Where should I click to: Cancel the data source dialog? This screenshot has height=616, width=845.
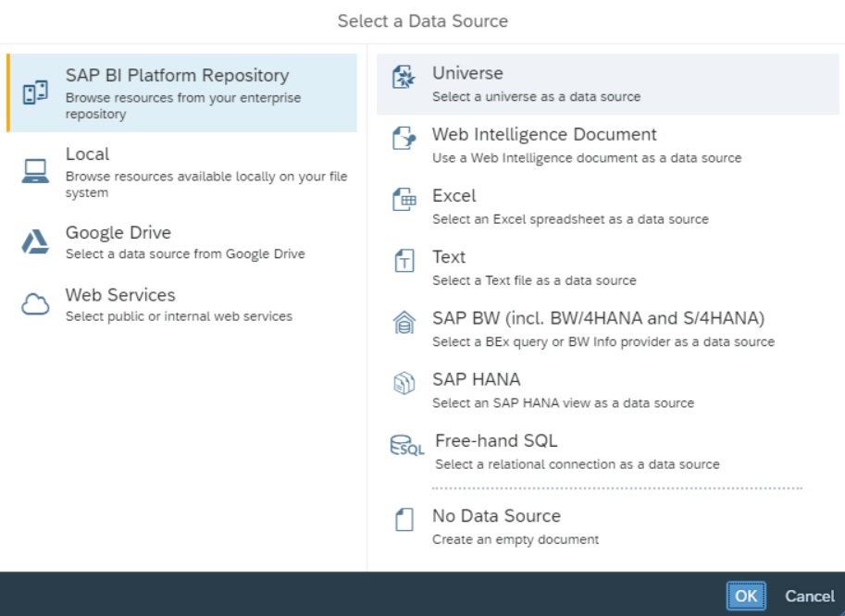click(810, 597)
